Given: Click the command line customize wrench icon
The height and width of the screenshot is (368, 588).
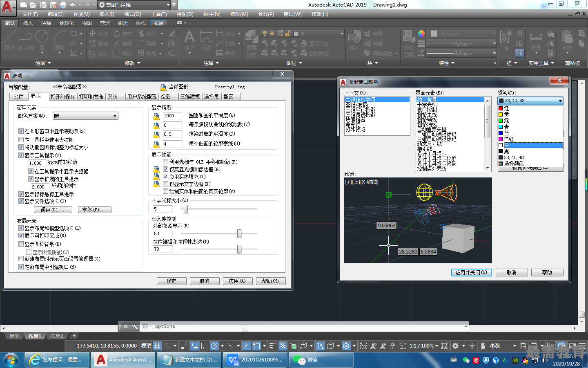Looking at the screenshot, I should [x=134, y=326].
